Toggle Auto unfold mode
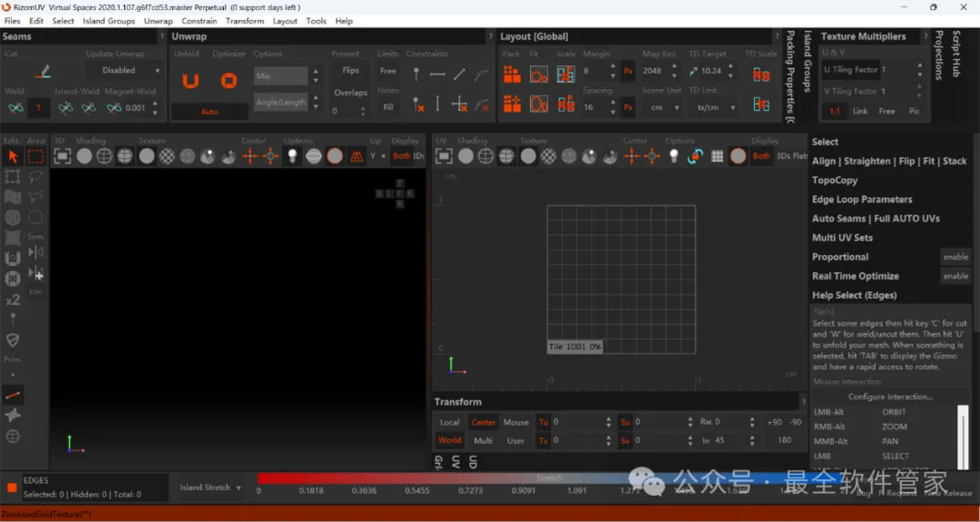Screen dimensions: 980x522 pos(210,112)
